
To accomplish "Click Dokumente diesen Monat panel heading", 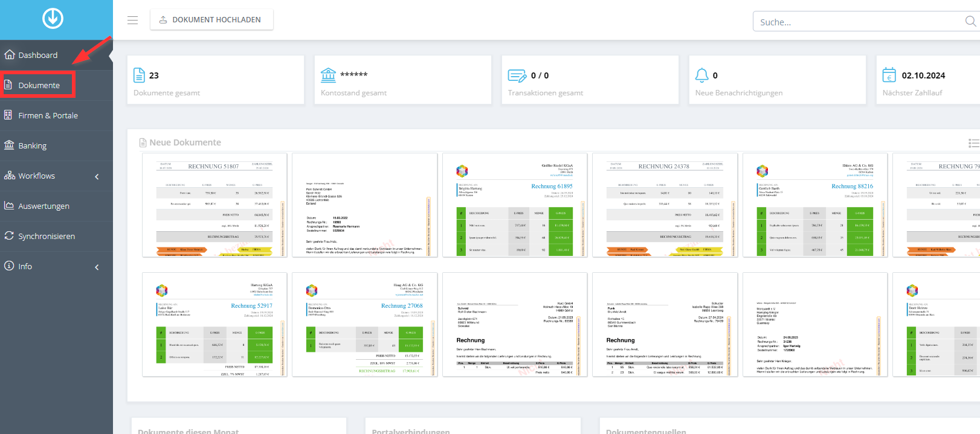I will (188, 430).
